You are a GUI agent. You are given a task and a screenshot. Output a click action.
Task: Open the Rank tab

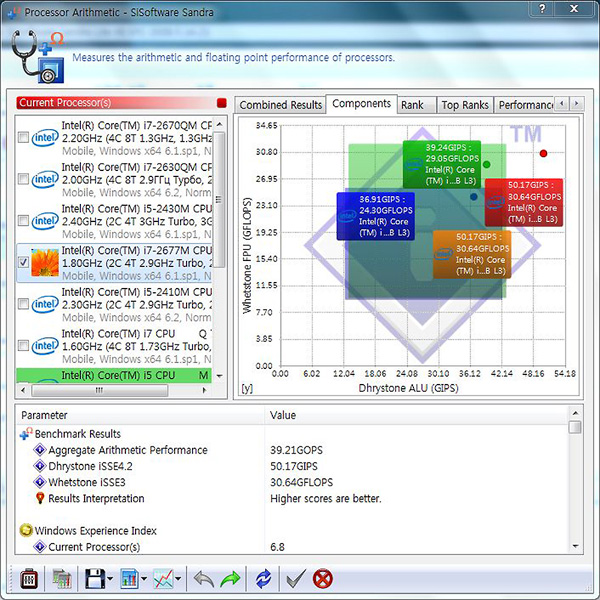pyautogui.click(x=417, y=105)
